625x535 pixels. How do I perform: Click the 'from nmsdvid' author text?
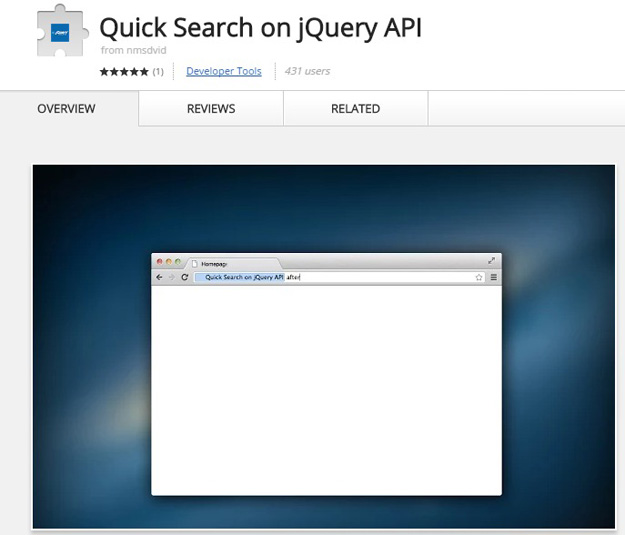(134, 50)
